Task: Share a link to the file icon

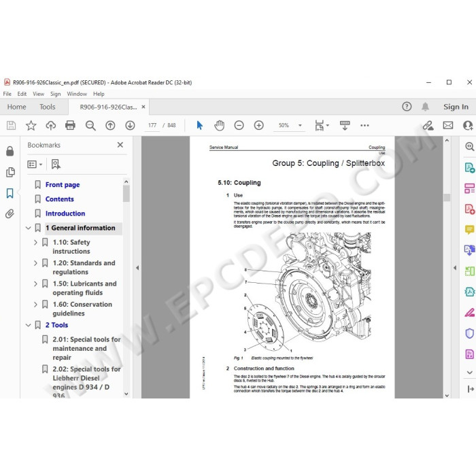Action: click(x=428, y=125)
